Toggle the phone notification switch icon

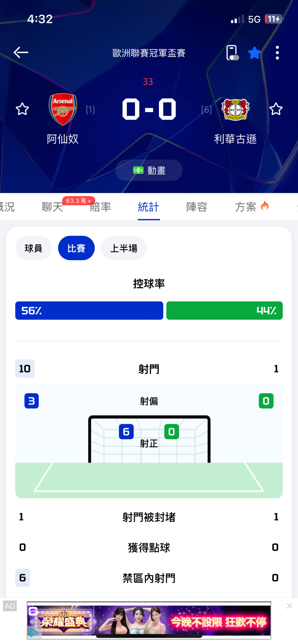[x=232, y=53]
